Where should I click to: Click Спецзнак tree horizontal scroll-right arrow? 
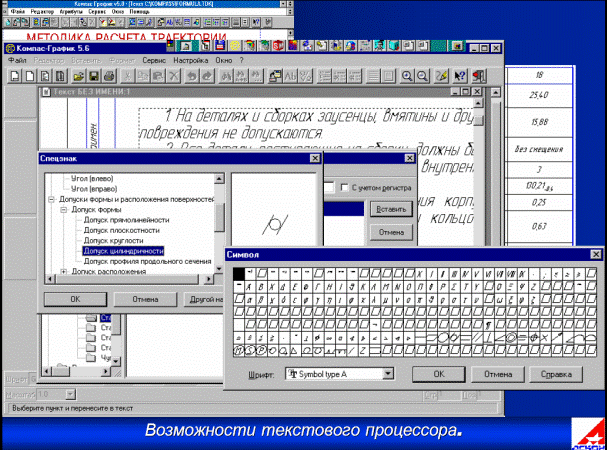tap(209, 278)
